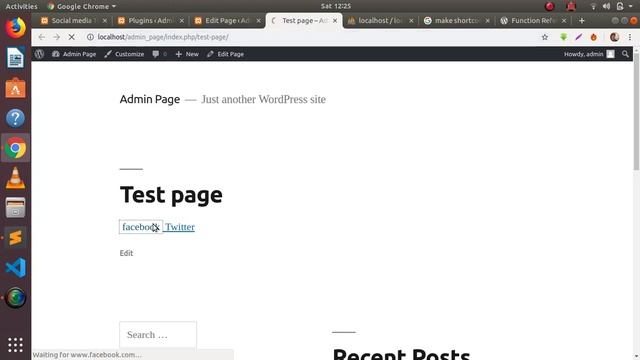Click the Admin Page site title

click(x=150, y=99)
